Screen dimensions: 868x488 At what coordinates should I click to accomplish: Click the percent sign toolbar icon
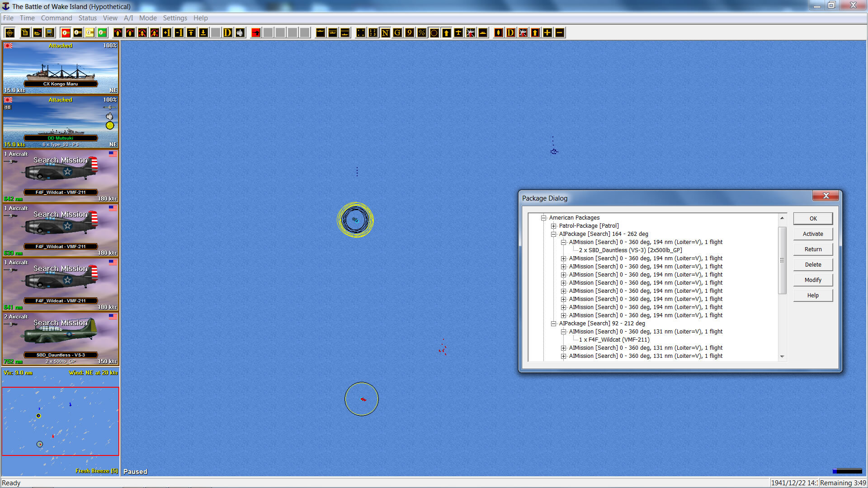click(x=422, y=33)
